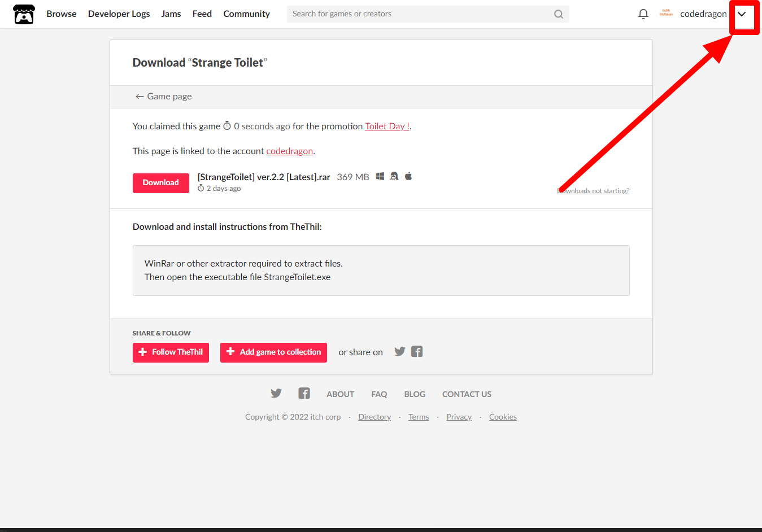The width and height of the screenshot is (762, 532).
Task: Open the itch.io home logo
Action: (24, 14)
